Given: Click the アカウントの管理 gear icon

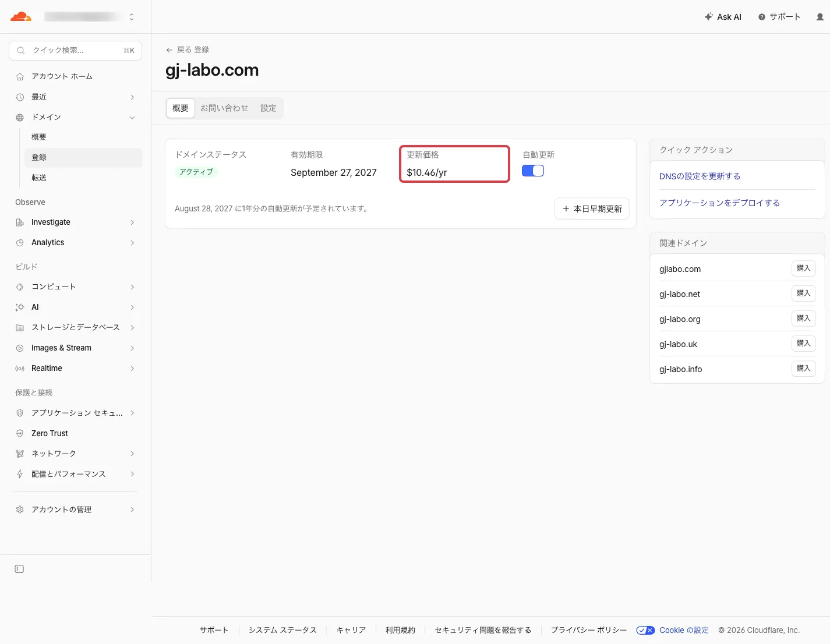Looking at the screenshot, I should 20,509.
